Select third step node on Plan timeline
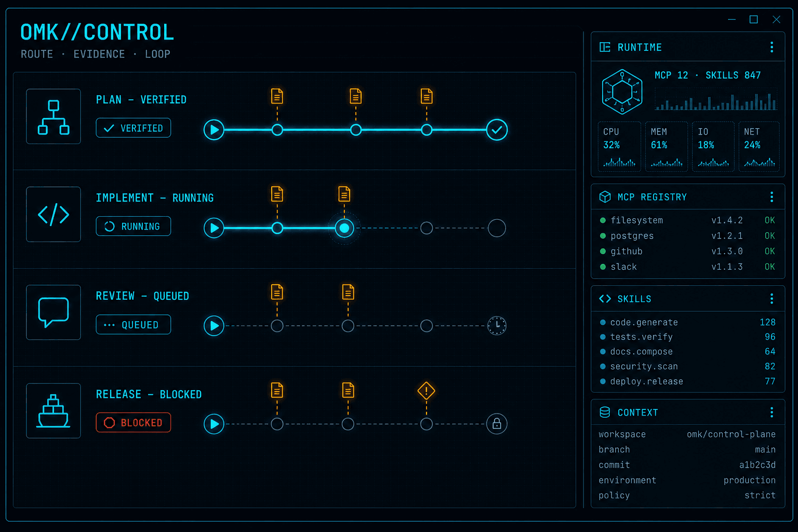 [427, 130]
